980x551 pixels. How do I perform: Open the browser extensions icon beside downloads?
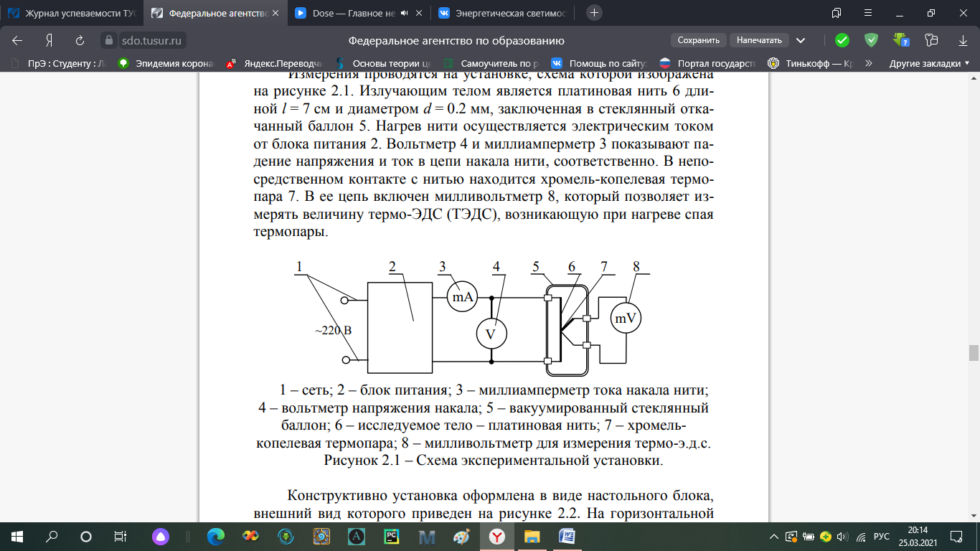(x=931, y=40)
